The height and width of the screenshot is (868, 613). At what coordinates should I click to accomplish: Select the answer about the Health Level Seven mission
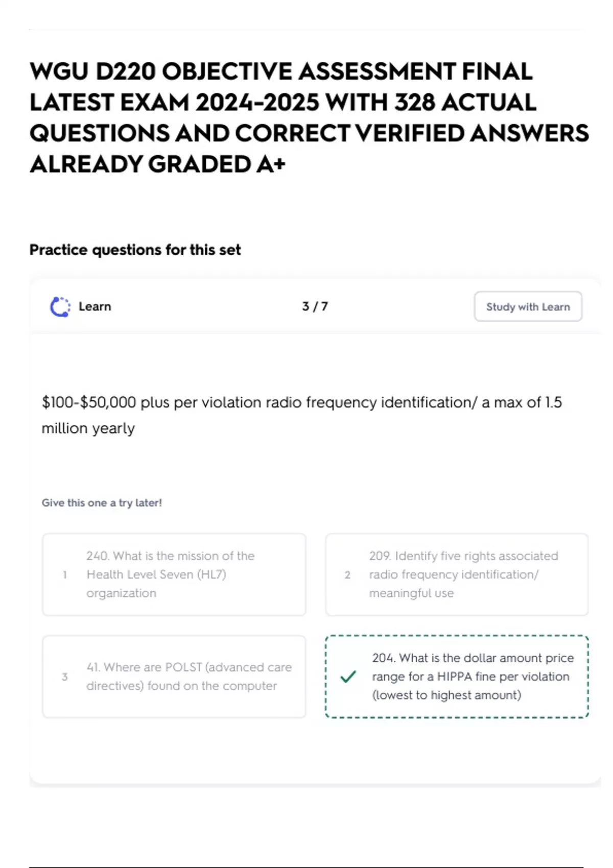tap(174, 574)
